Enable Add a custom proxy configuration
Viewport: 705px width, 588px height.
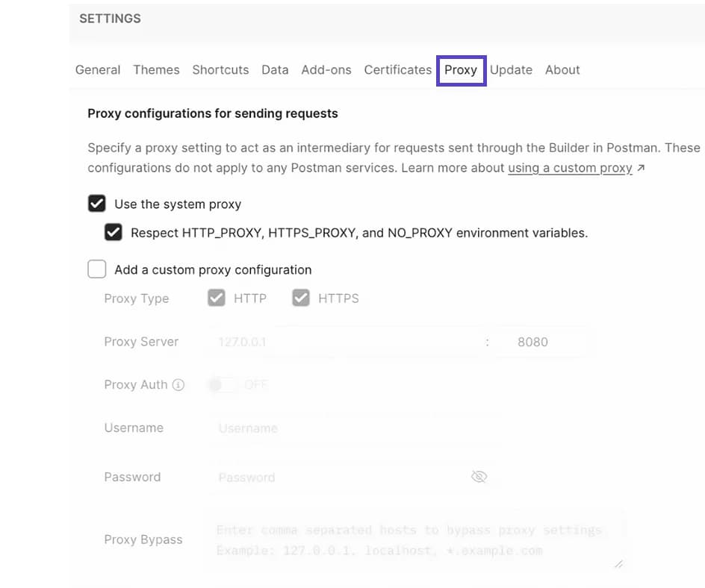click(97, 269)
